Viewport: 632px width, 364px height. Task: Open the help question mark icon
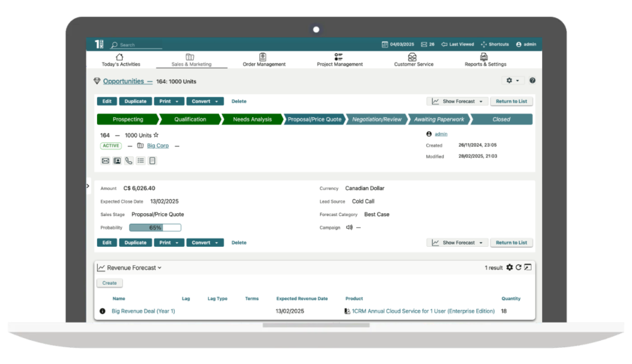532,81
